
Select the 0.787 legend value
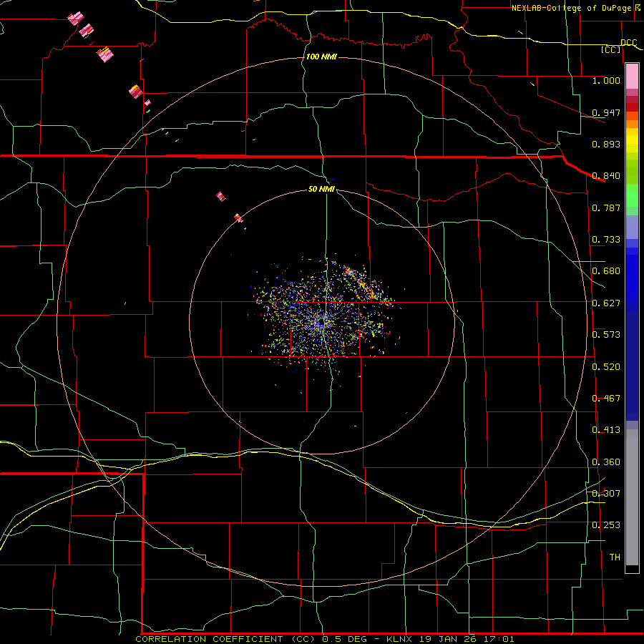click(606, 208)
